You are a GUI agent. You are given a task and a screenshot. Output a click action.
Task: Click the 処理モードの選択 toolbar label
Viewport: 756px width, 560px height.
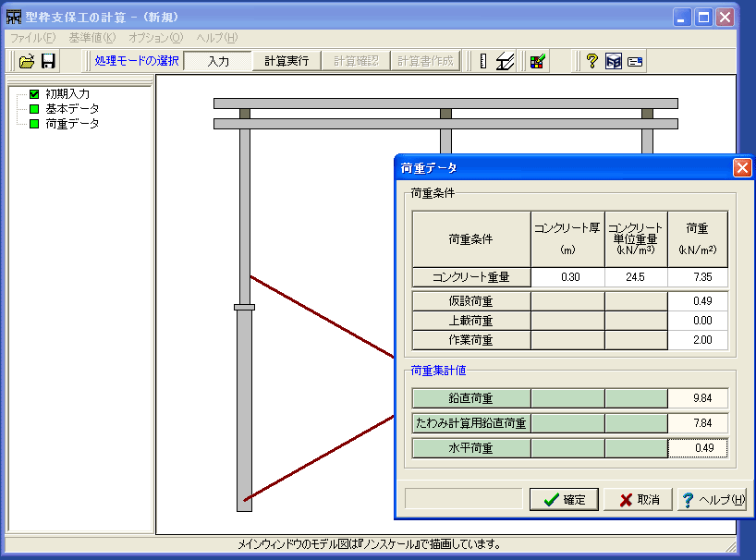coord(137,61)
